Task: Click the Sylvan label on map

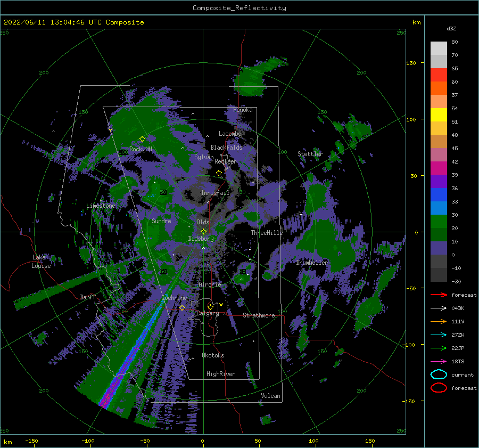Action: (x=204, y=157)
